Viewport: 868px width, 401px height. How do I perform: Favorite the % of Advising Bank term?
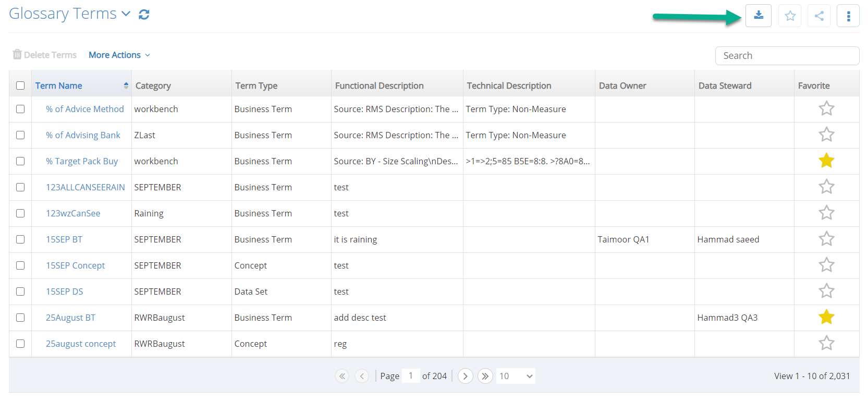point(826,135)
